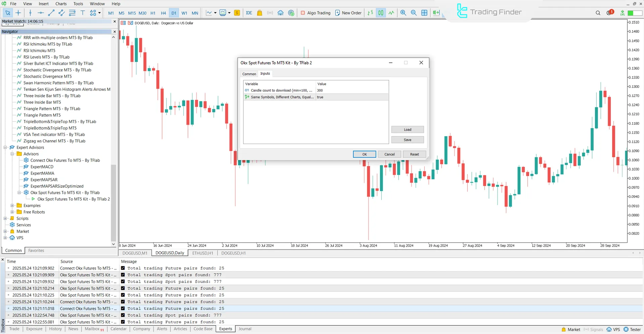Enable the Algo Trading toggle
Screen dimensions: 644x334
[x=315, y=13]
